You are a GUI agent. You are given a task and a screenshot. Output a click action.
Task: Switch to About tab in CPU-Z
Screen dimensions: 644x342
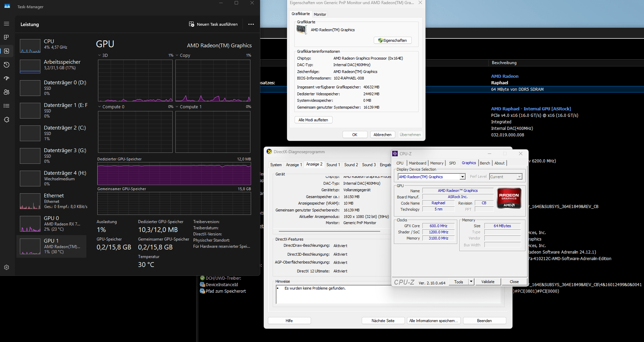pyautogui.click(x=499, y=163)
